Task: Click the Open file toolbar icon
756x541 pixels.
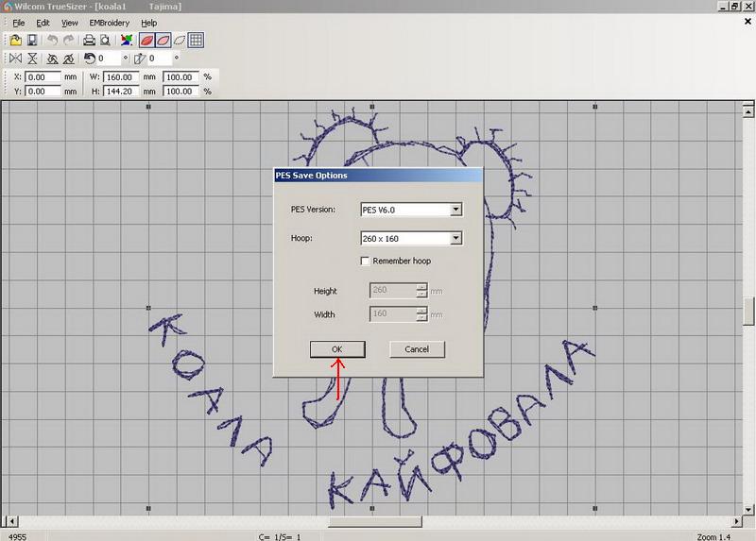Action: [16, 41]
